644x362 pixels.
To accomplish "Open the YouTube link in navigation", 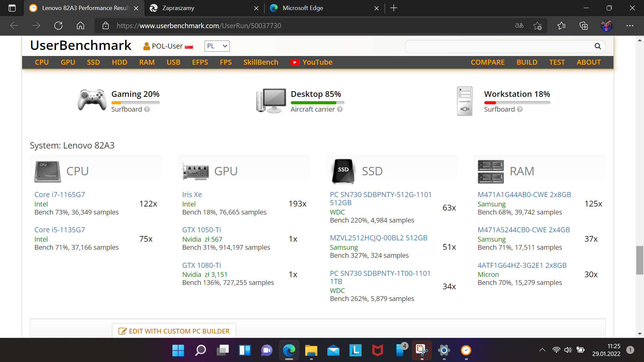I will tap(312, 62).
